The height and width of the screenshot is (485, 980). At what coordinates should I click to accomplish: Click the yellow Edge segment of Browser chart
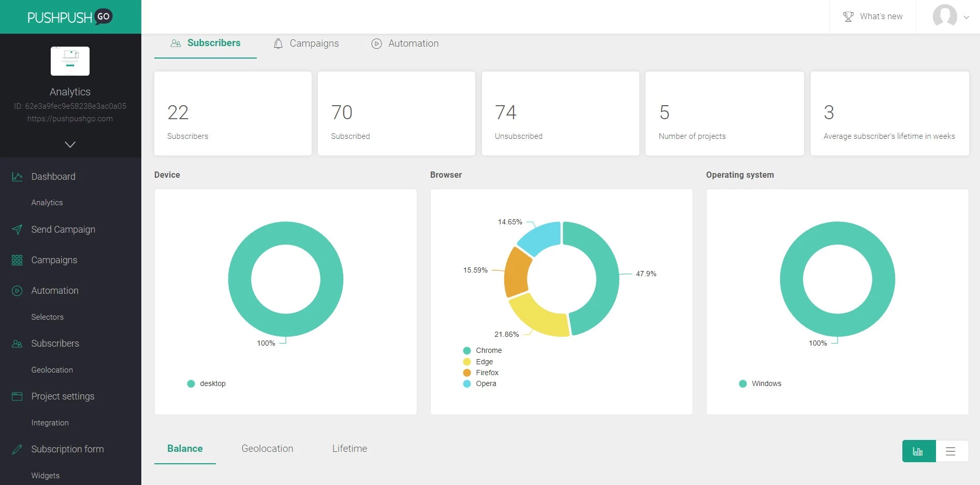click(540, 318)
